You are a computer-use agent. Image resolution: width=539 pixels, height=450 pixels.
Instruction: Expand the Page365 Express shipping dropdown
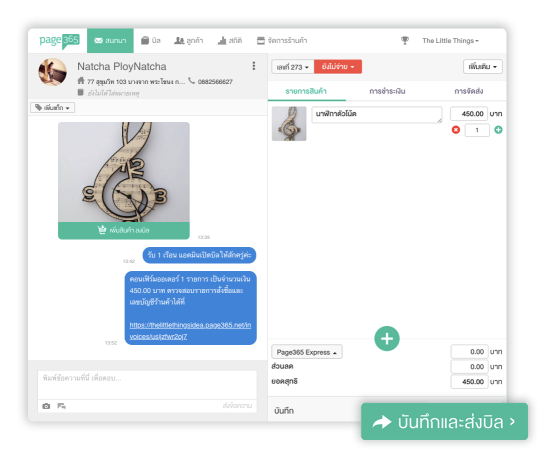307,352
